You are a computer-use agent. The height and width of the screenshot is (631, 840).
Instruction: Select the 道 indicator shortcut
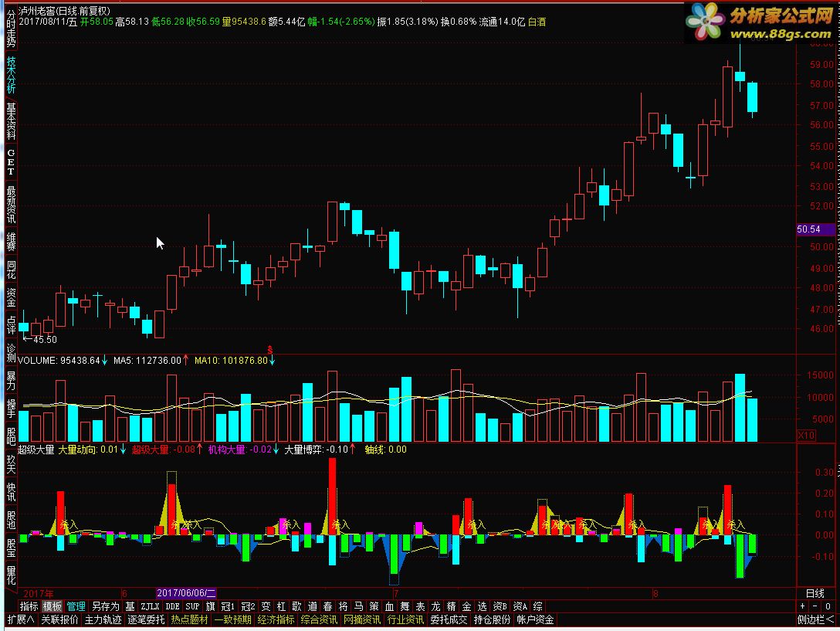[x=313, y=606]
